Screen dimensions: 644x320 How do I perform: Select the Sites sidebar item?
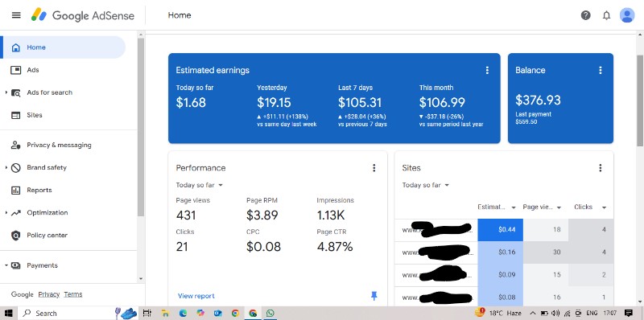[34, 115]
